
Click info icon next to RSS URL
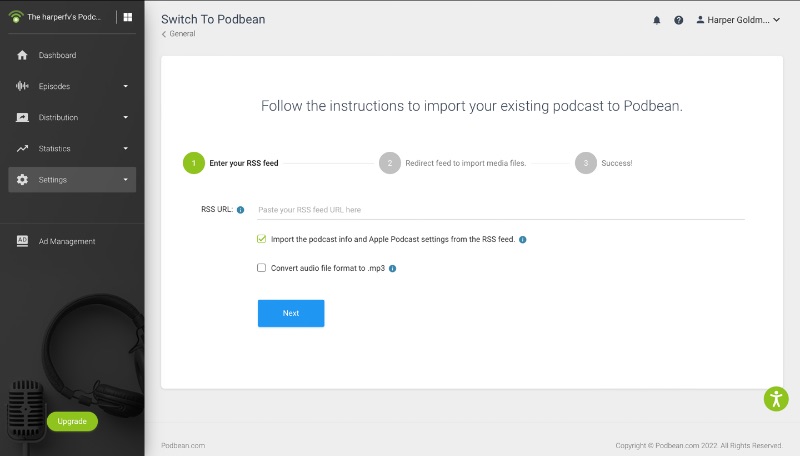click(x=240, y=210)
